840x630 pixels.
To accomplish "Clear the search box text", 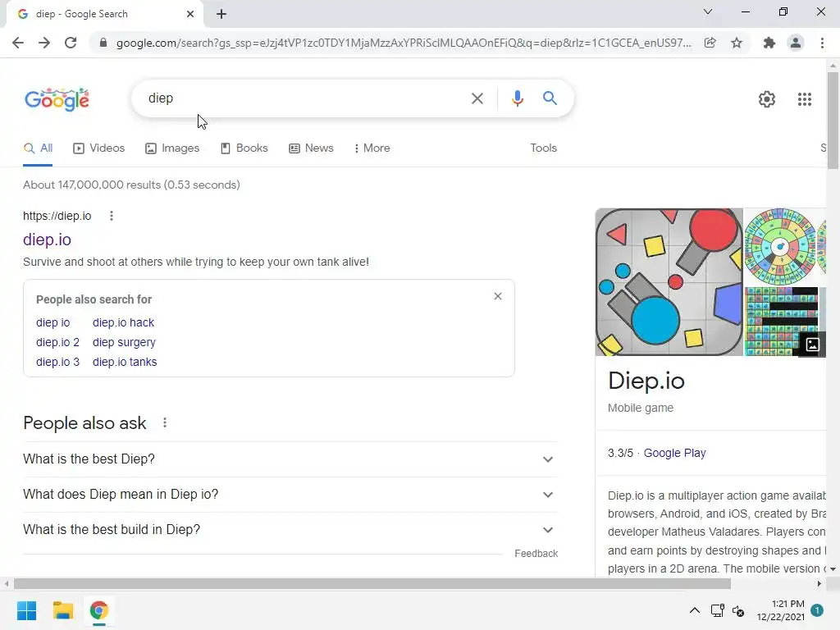I will coord(477,98).
